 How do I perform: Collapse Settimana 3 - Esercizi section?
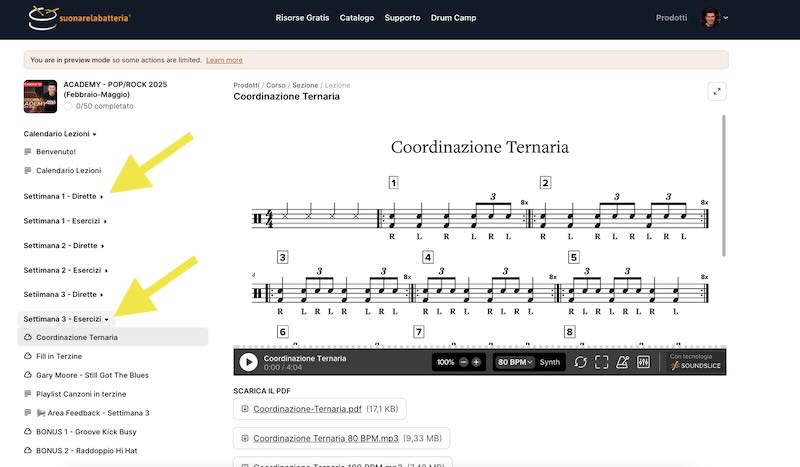(66, 319)
